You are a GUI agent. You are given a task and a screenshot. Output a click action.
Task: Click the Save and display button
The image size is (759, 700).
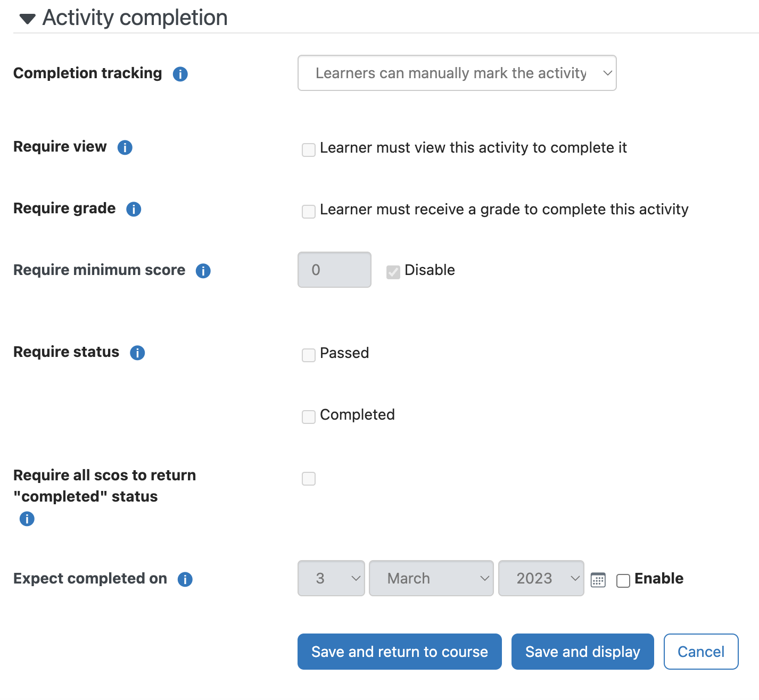click(x=583, y=652)
